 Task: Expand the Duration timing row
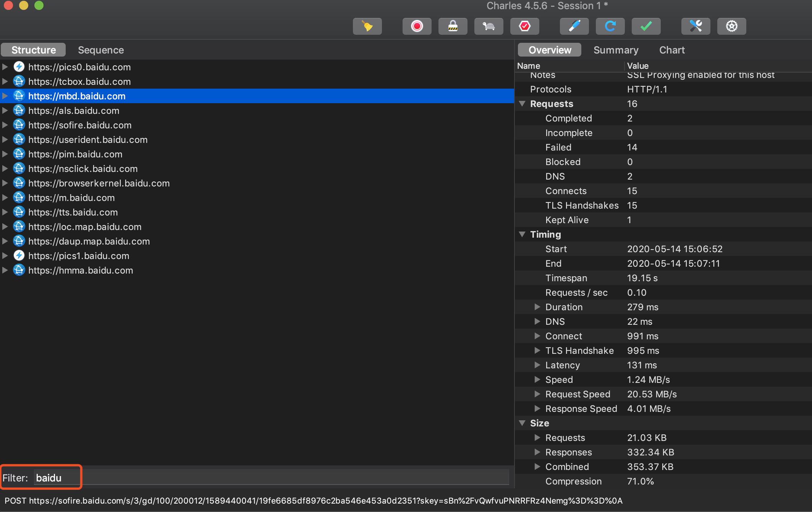(x=537, y=307)
